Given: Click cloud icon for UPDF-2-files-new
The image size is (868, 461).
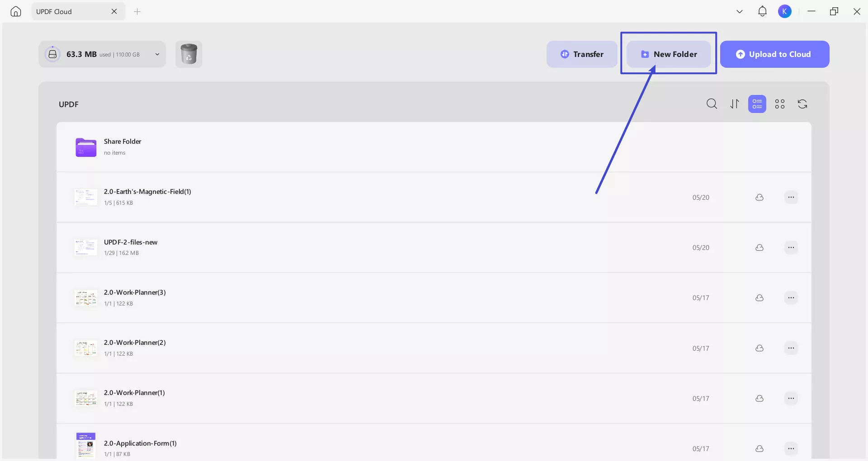Looking at the screenshot, I should (x=759, y=248).
